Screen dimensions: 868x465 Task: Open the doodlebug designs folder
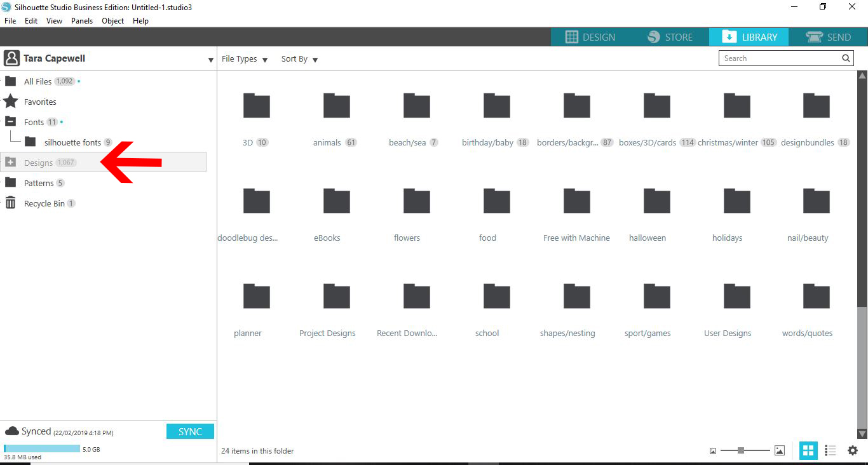coord(257,201)
